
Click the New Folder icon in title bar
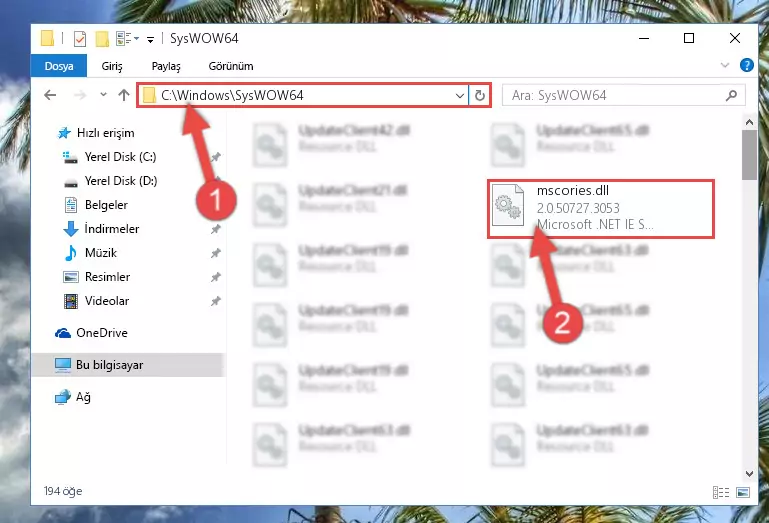102,38
